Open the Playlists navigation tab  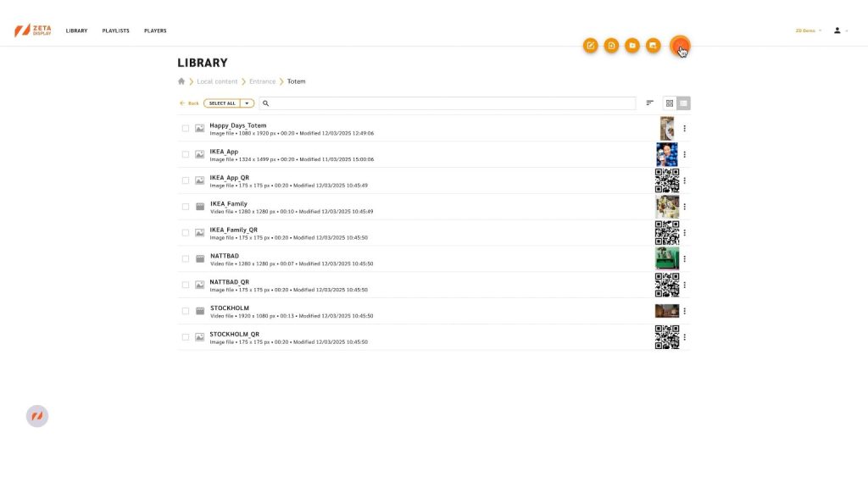click(115, 30)
